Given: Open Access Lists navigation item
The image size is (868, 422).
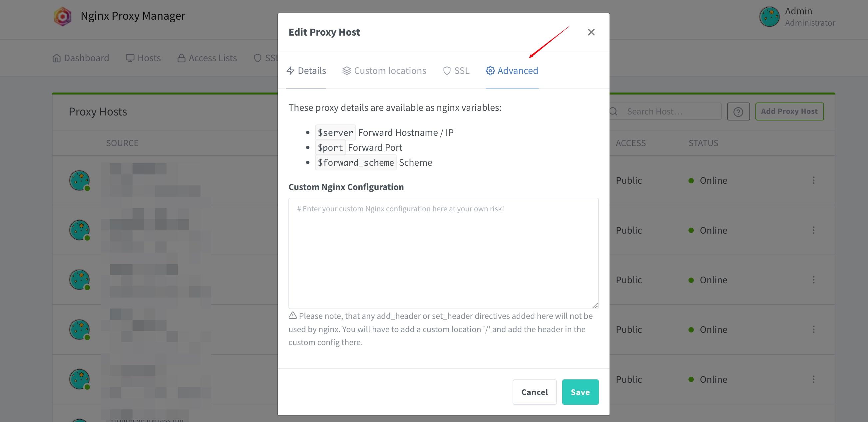Looking at the screenshot, I should tap(207, 58).
